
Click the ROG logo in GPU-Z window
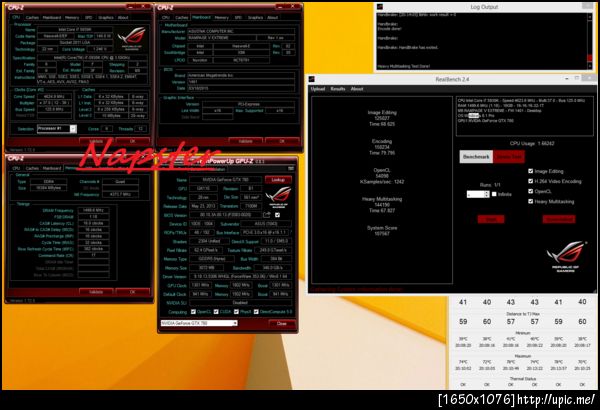(x=279, y=196)
